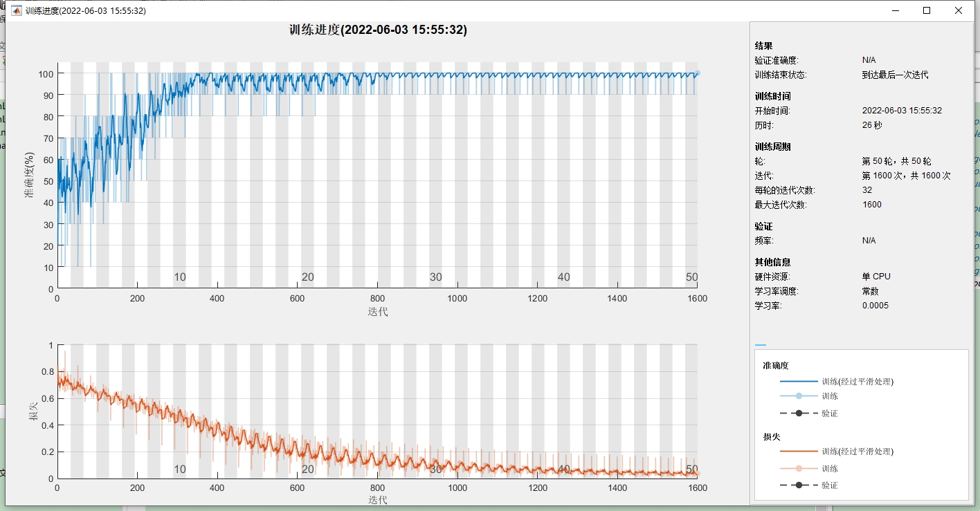Click the 损失 y-axis label
The image size is (980, 511).
[33, 411]
